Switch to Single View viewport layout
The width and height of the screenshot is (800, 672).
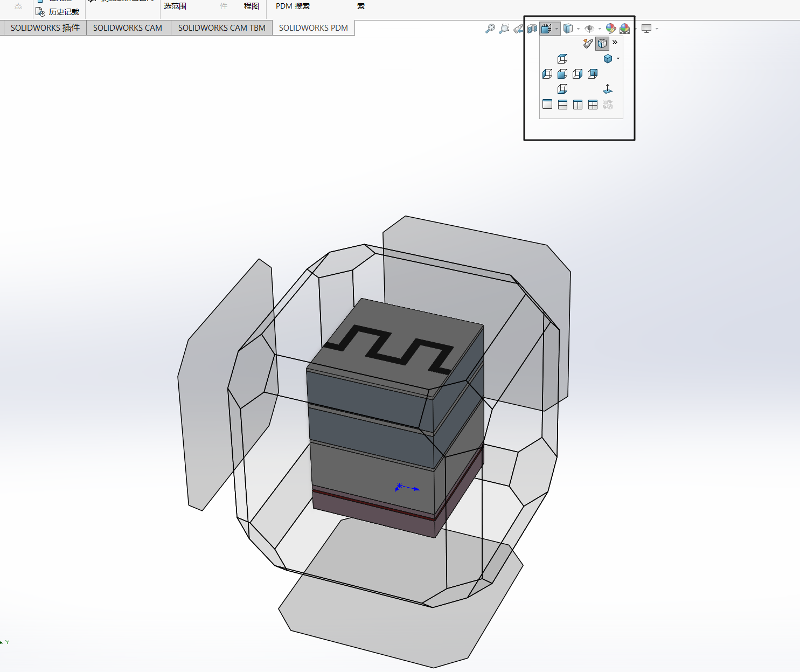[547, 105]
